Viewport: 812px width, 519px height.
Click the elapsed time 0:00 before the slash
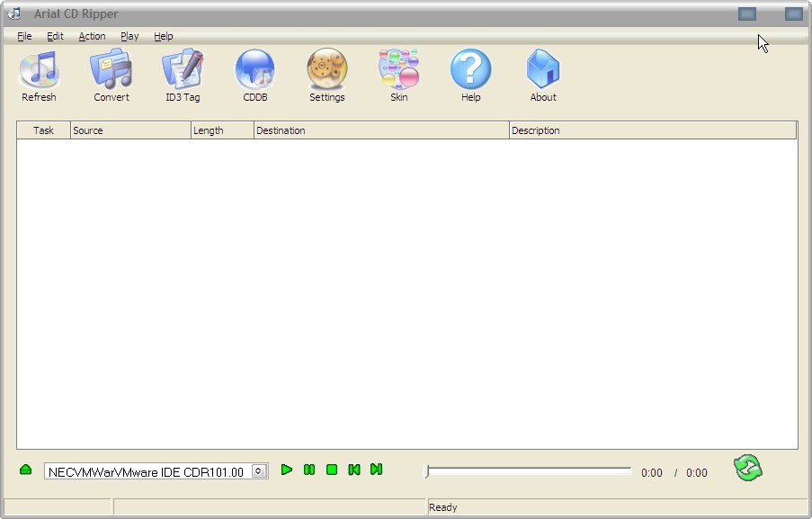(651, 473)
